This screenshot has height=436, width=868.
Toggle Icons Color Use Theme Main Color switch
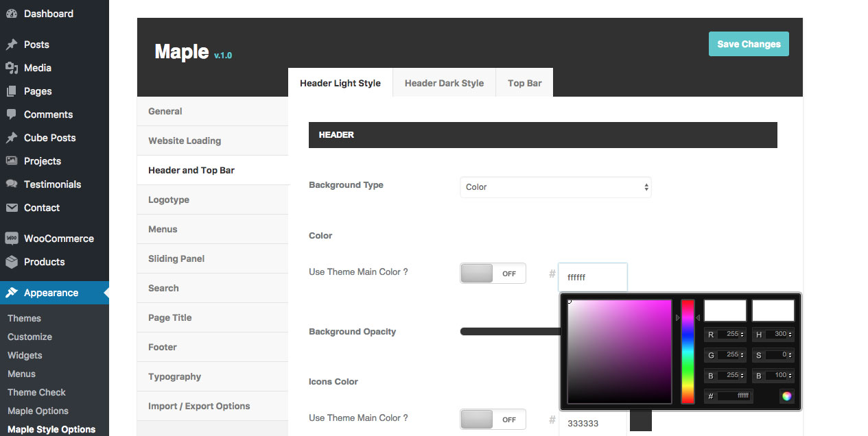point(493,419)
